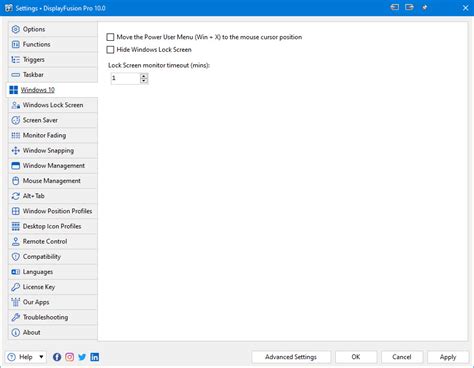Select the Windows 10 tab label
The height and width of the screenshot is (368, 474).
point(38,90)
